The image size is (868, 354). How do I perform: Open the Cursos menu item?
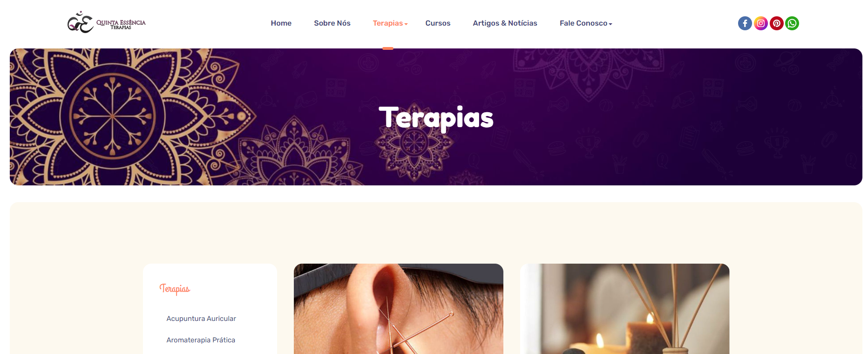(438, 23)
